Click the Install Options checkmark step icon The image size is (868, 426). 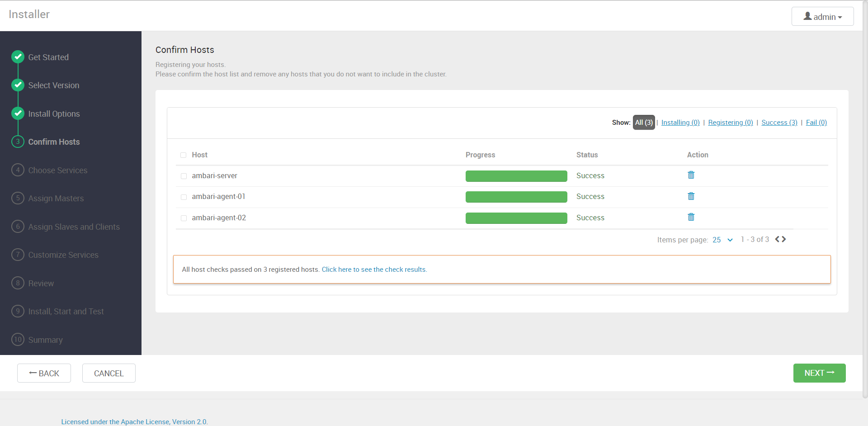tap(18, 113)
